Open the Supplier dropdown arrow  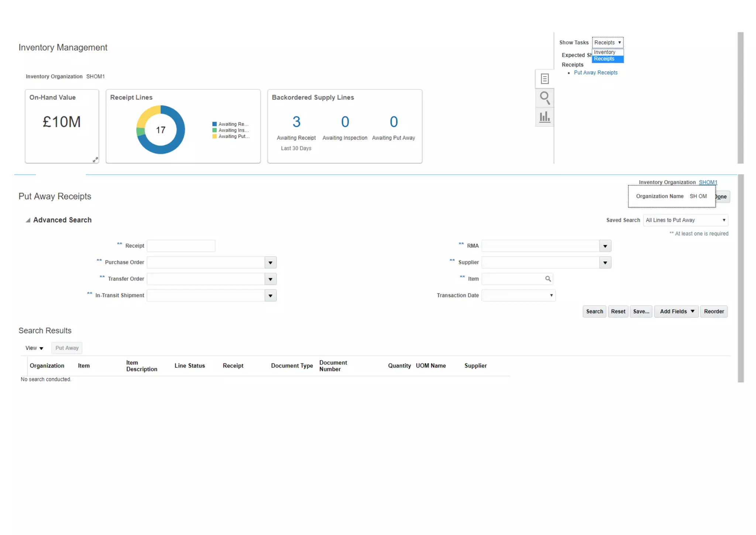[605, 263]
